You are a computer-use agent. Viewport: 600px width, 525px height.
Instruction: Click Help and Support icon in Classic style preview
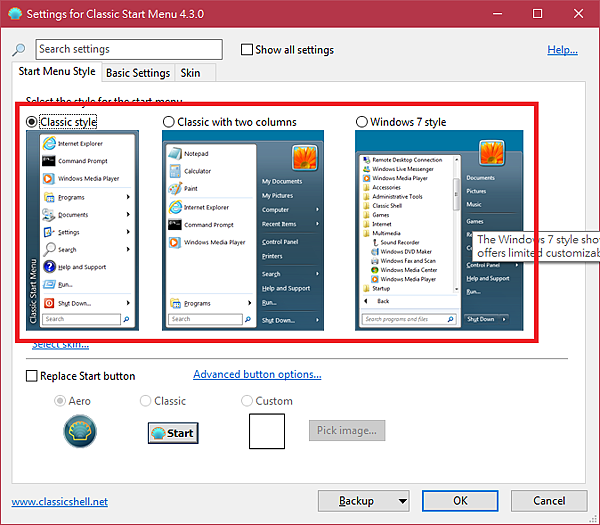point(49,266)
